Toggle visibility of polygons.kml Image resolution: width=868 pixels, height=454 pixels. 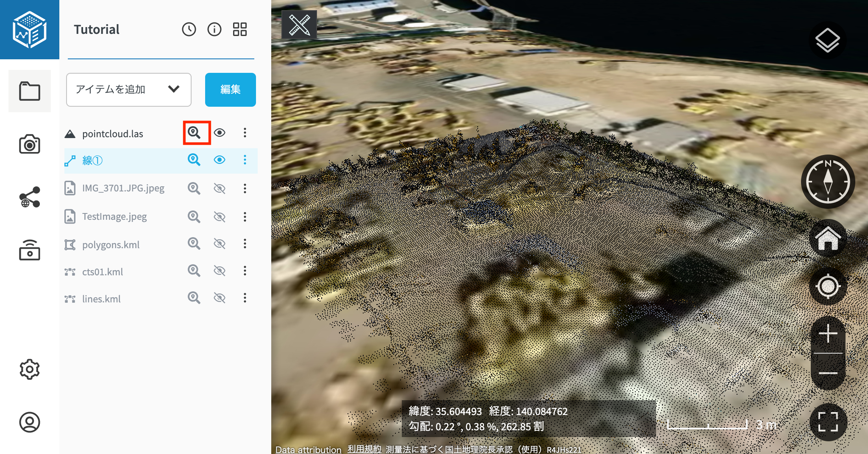click(220, 244)
